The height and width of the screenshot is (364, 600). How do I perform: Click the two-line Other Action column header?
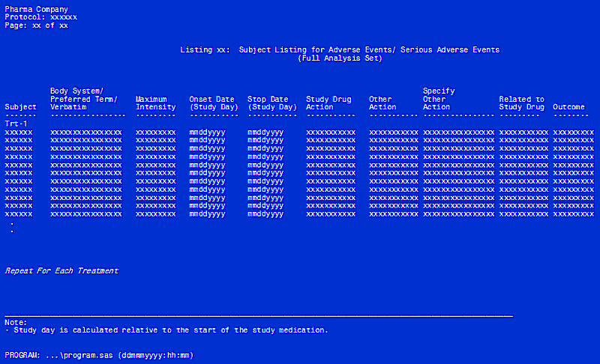[382, 103]
